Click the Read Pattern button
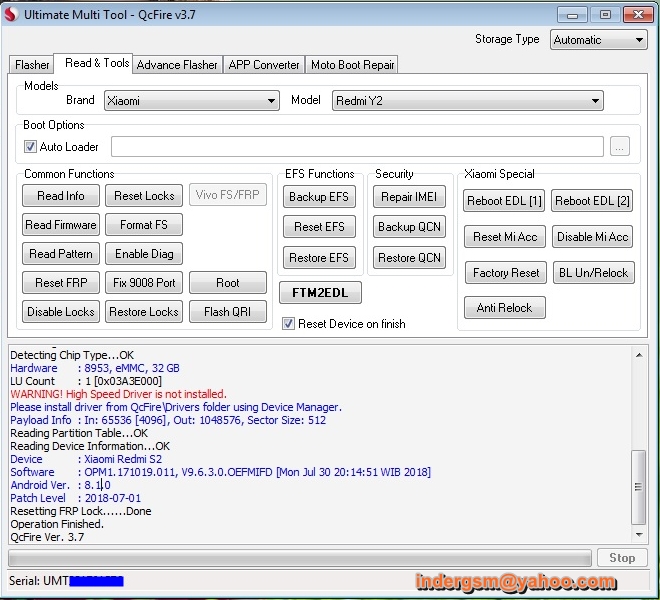The width and height of the screenshot is (660, 600). click(x=61, y=254)
